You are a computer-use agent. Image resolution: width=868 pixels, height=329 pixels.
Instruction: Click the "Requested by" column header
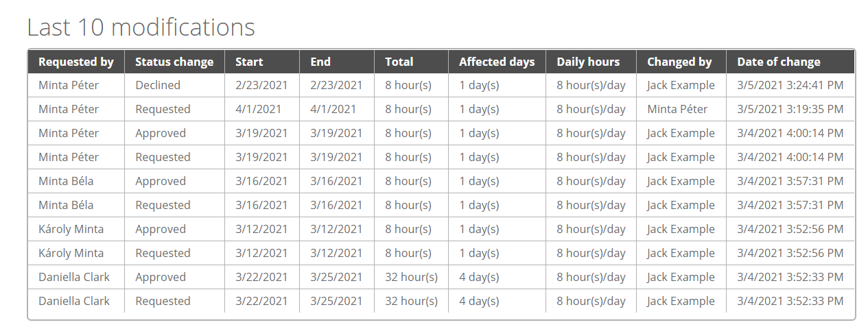(76, 62)
